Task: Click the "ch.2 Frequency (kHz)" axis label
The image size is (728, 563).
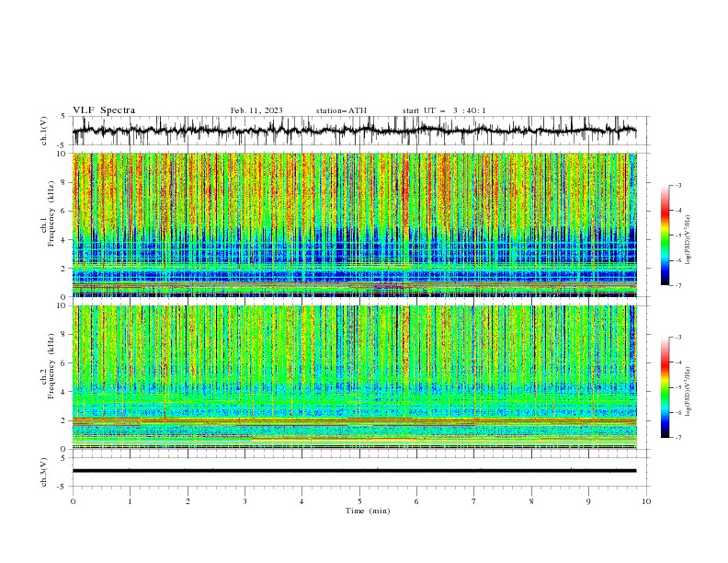Action: tap(48, 365)
